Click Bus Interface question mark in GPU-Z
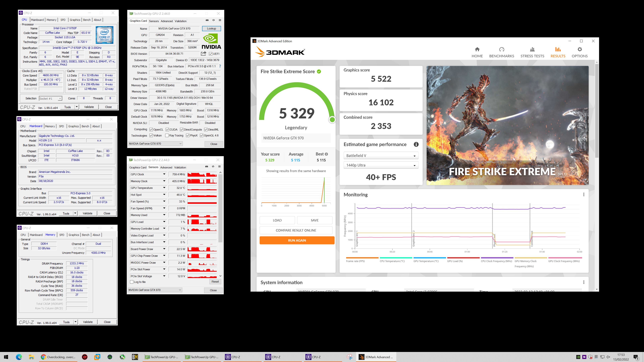This screenshot has width=644, height=362. coord(220,66)
